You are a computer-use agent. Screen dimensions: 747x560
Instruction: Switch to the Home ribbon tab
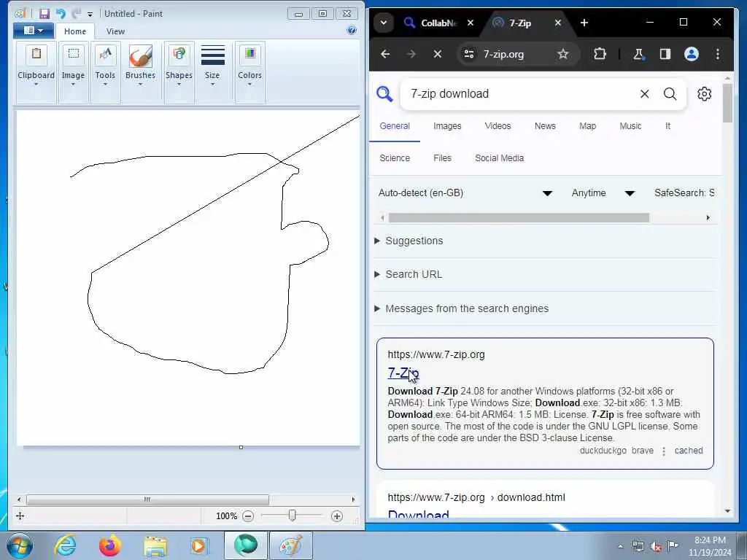(75, 31)
